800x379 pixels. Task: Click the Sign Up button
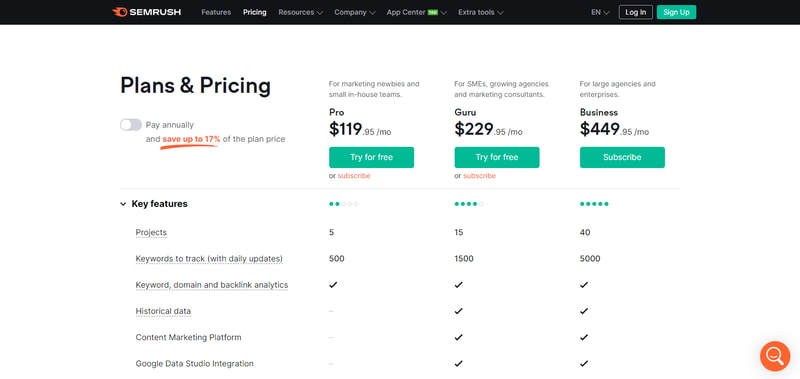pos(677,12)
